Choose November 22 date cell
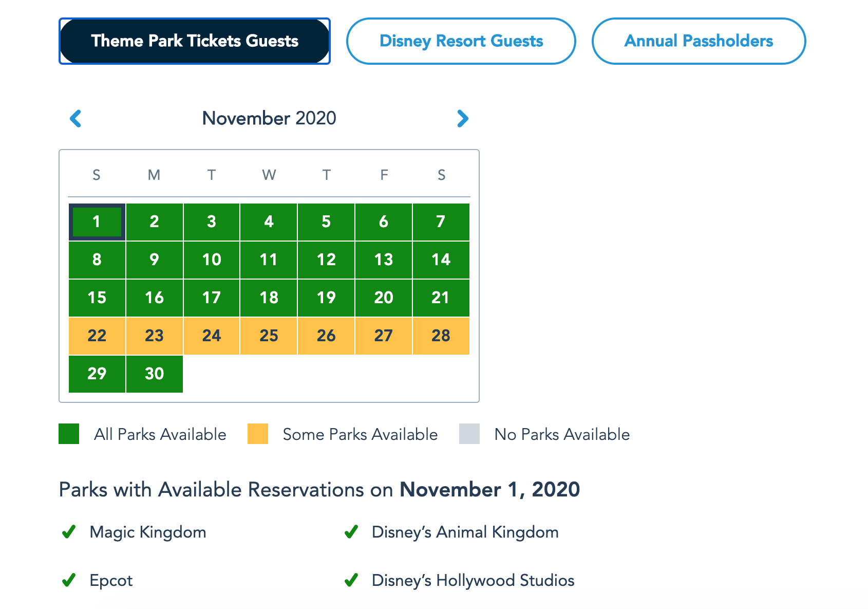 click(x=97, y=336)
